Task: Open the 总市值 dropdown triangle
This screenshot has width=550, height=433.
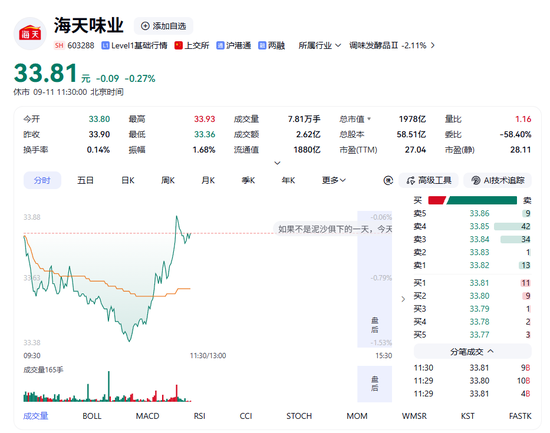Action: [x=369, y=119]
